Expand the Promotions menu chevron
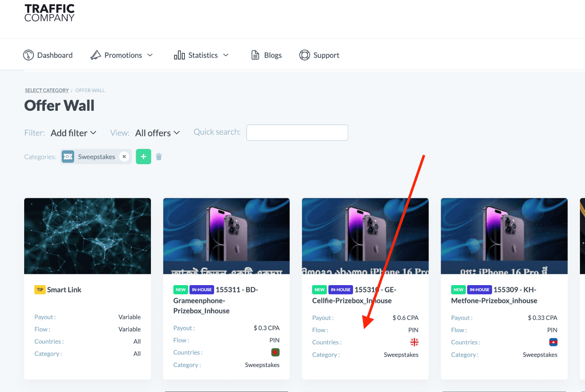 150,55
